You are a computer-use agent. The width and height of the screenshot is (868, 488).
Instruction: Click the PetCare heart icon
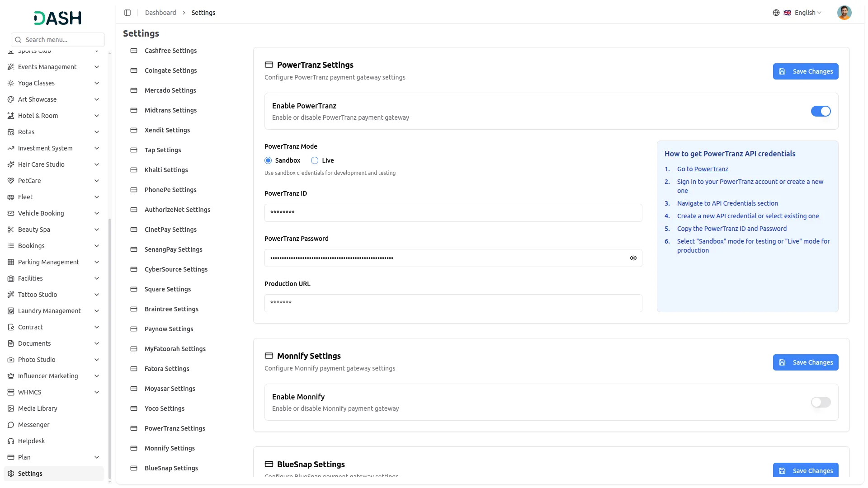point(11,181)
